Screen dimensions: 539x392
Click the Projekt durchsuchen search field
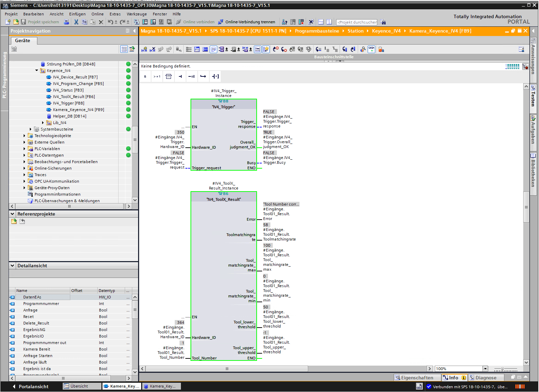click(x=357, y=22)
